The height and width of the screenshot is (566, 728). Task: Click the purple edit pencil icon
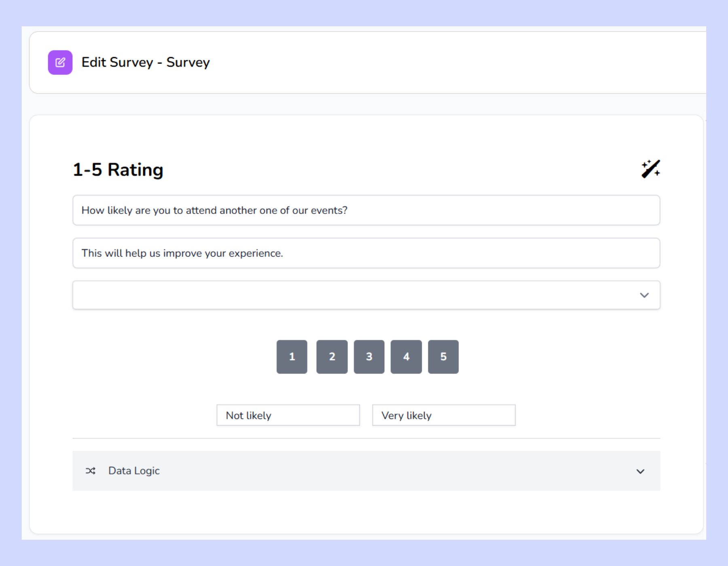(x=60, y=62)
